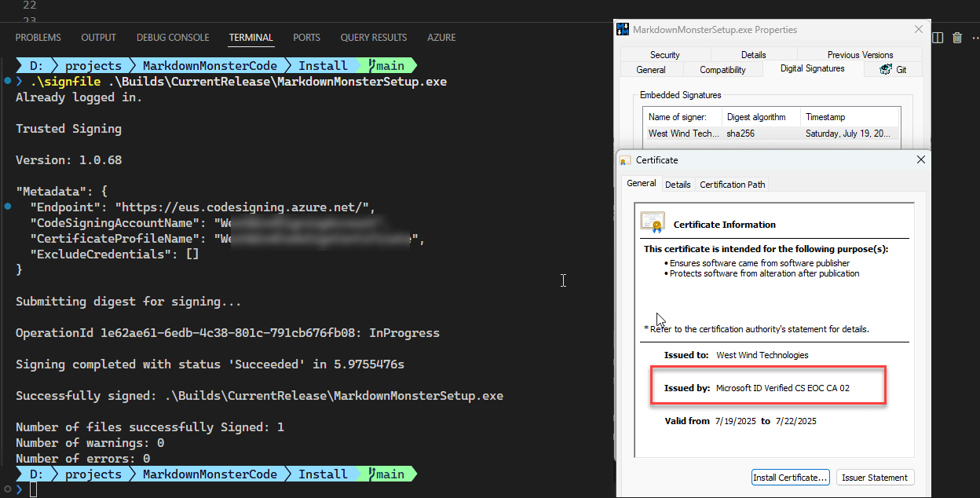This screenshot has width=980, height=498.
Task: Switch to the Problems panel tab
Action: [38, 38]
